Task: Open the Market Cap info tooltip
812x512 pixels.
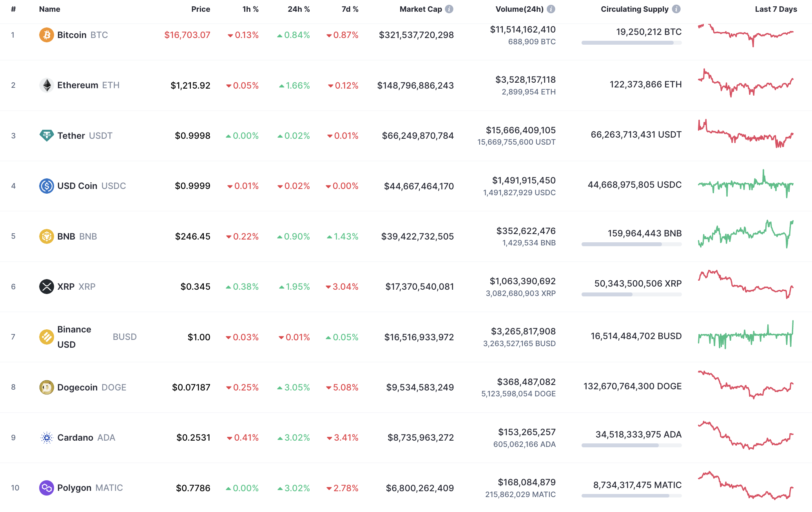Action: point(450,9)
